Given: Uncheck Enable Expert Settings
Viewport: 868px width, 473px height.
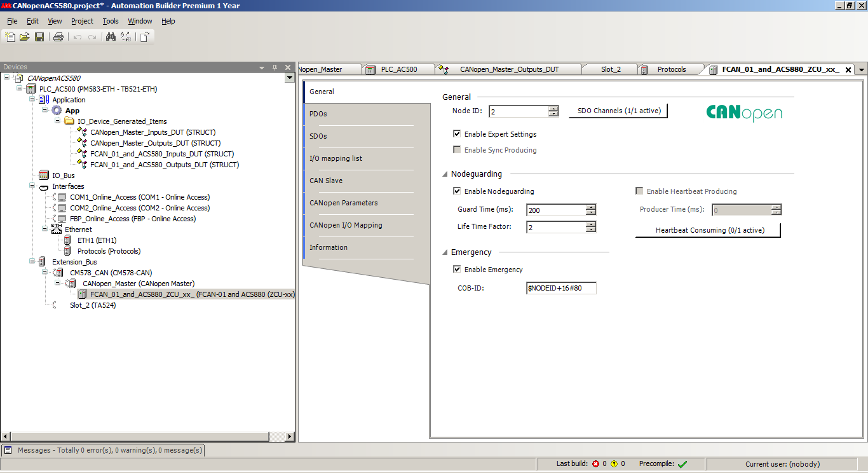Looking at the screenshot, I should (x=457, y=134).
